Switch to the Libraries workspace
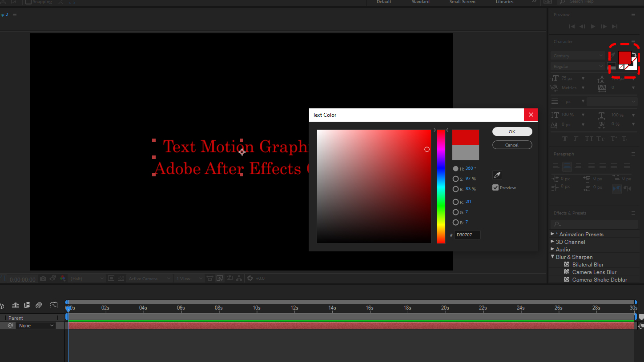The height and width of the screenshot is (362, 644). point(504,2)
